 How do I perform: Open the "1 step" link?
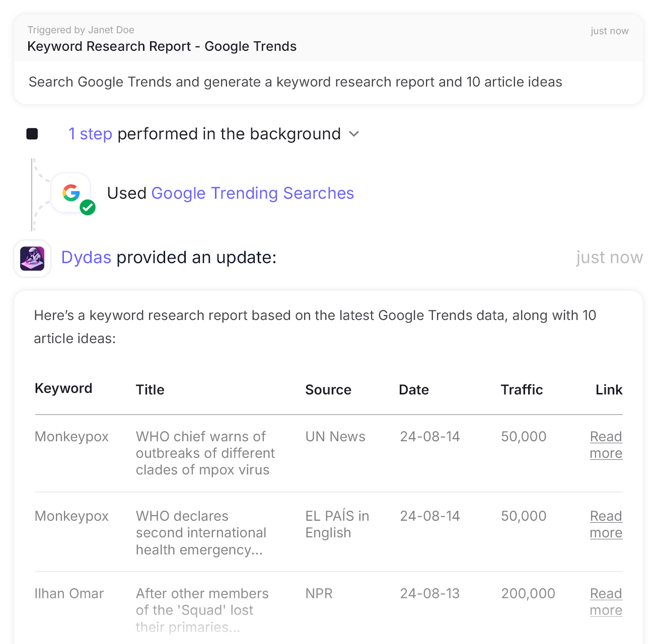90,134
